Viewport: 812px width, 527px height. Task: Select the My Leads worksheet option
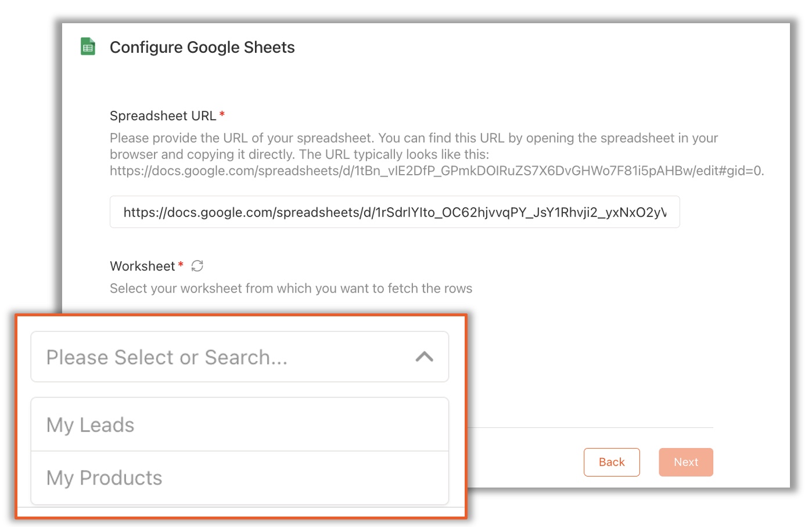(x=240, y=425)
